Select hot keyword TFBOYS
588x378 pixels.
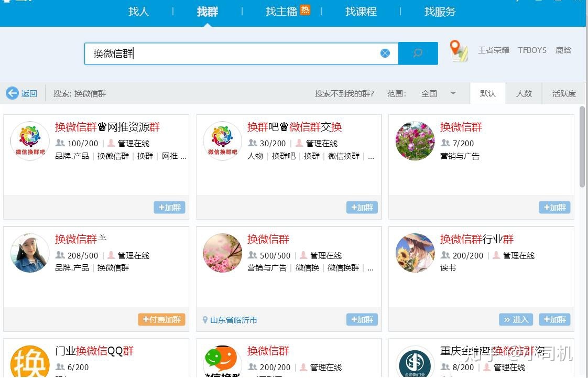tap(532, 50)
